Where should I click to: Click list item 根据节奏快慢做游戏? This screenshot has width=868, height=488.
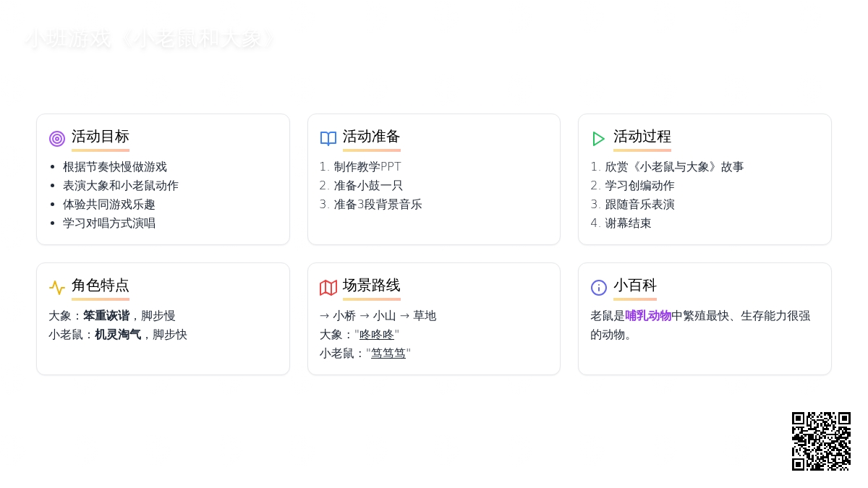point(115,167)
